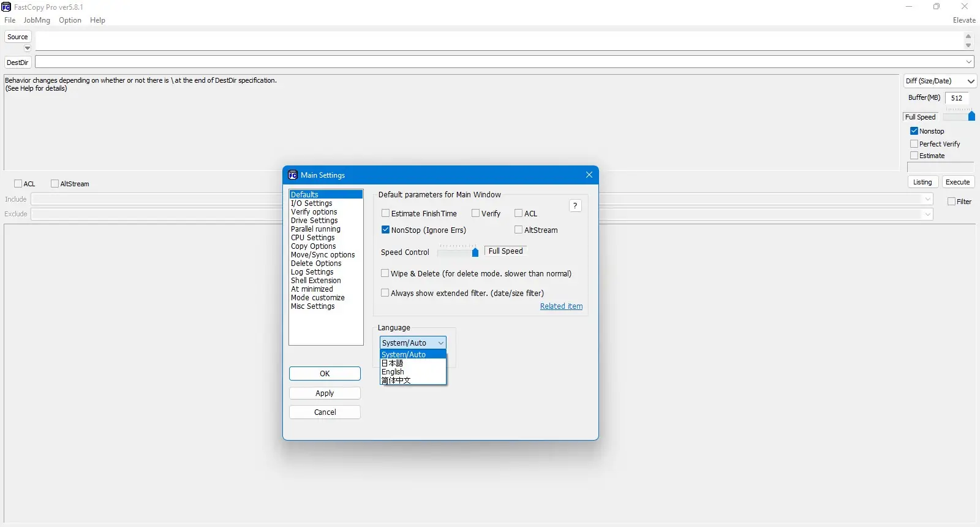This screenshot has height=527, width=980.
Task: Expand the Include filter dropdown arrow
Action: 928,199
